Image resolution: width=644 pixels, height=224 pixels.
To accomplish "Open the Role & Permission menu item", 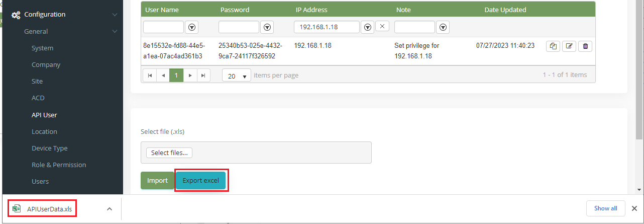I will pos(59,165).
